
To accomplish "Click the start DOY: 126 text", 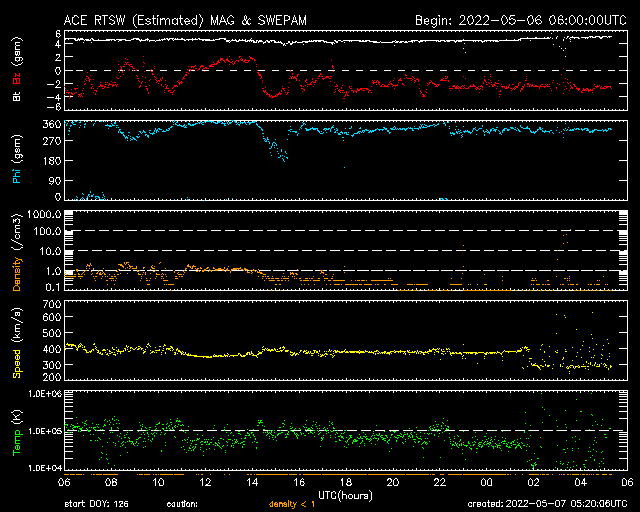I will click(99, 505).
